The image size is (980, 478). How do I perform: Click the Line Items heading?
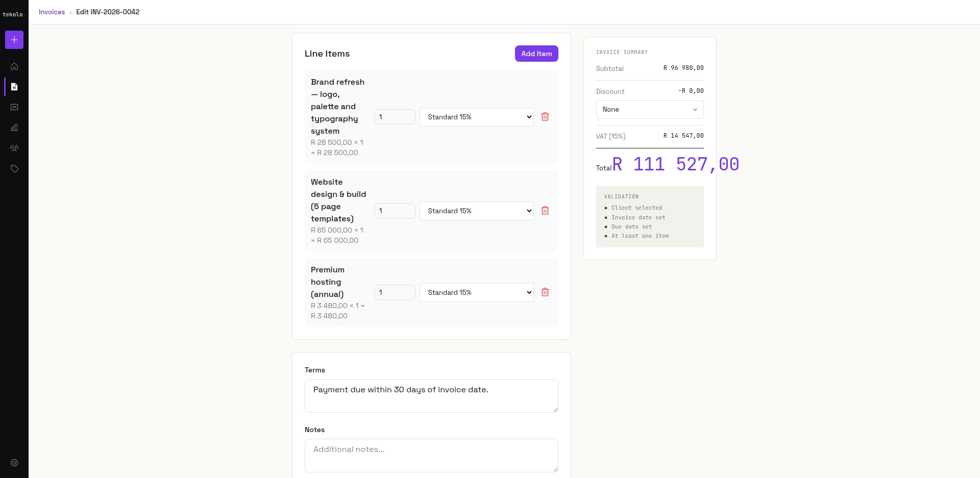click(x=327, y=54)
